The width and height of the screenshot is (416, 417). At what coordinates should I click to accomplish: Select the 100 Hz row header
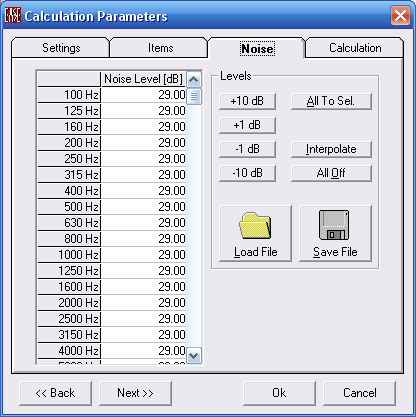(x=69, y=95)
